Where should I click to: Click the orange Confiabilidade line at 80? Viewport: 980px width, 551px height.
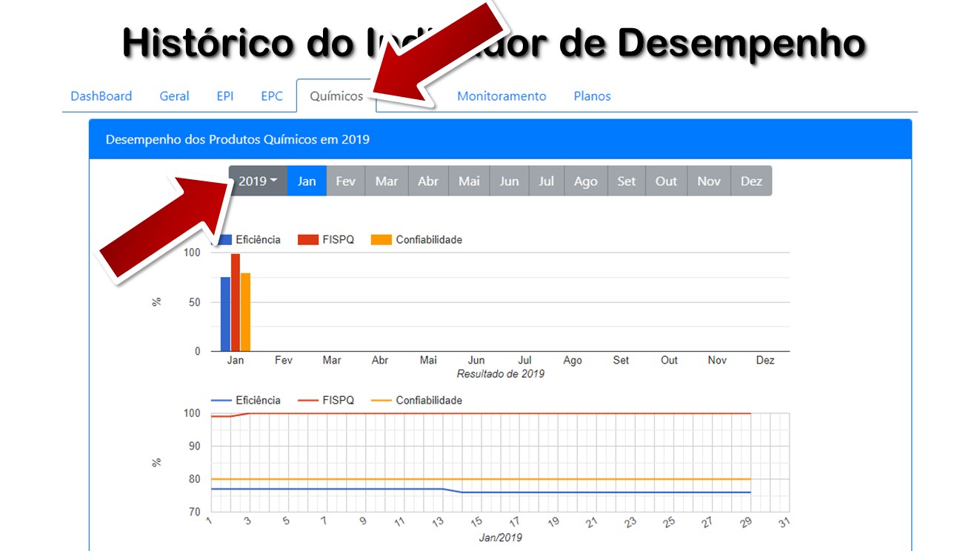(x=481, y=479)
